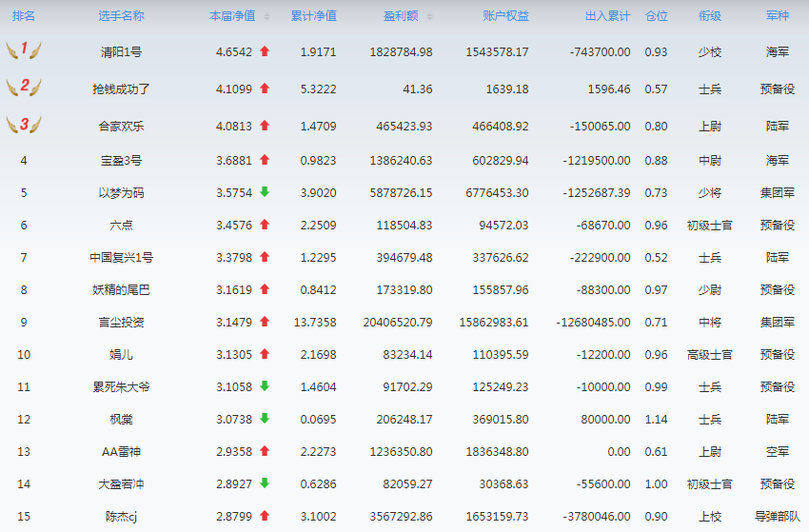Click the 衔级 column header
The height and width of the screenshot is (532, 809).
click(710, 16)
